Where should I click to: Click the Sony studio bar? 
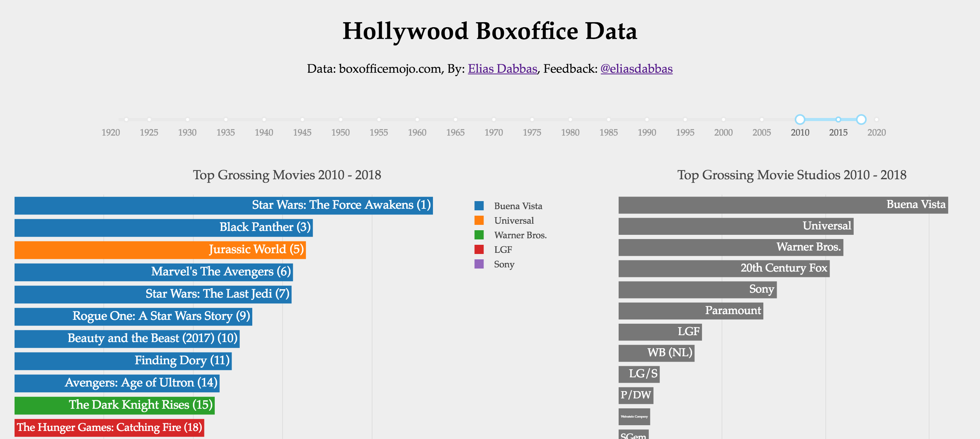[x=697, y=290]
